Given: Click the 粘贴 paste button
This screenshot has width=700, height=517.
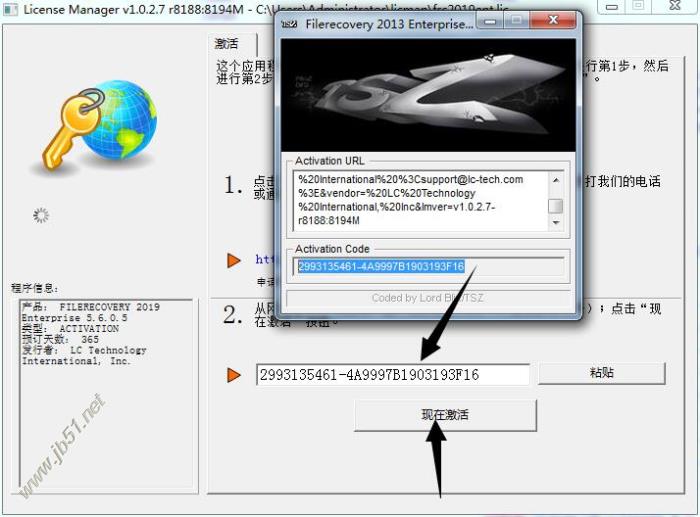Looking at the screenshot, I should 601,373.
